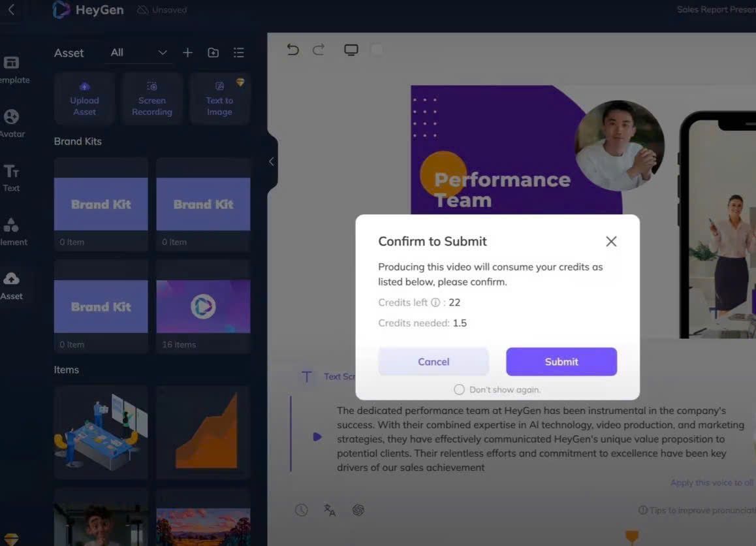Tick the Don't show again option
Screen dimensions: 756x546
click(459, 389)
